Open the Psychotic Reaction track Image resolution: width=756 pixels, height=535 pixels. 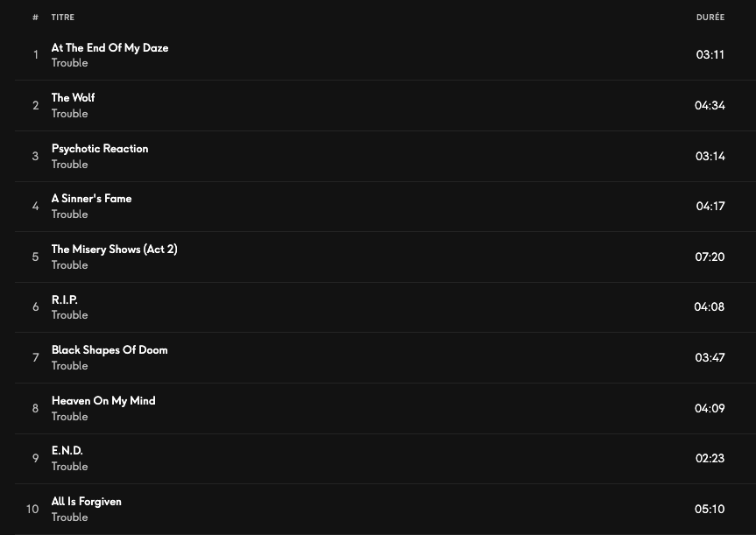(100, 149)
